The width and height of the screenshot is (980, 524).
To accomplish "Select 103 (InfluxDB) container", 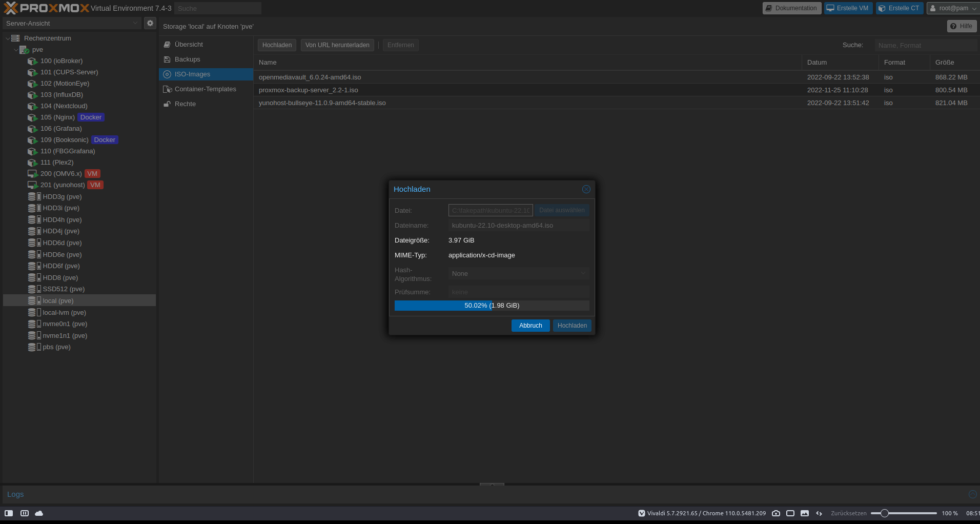I will pos(79,95).
